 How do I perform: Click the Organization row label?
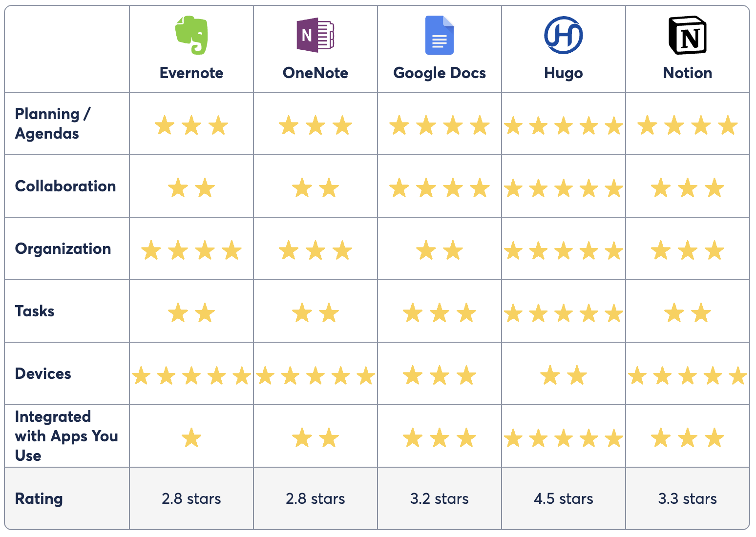(x=63, y=249)
